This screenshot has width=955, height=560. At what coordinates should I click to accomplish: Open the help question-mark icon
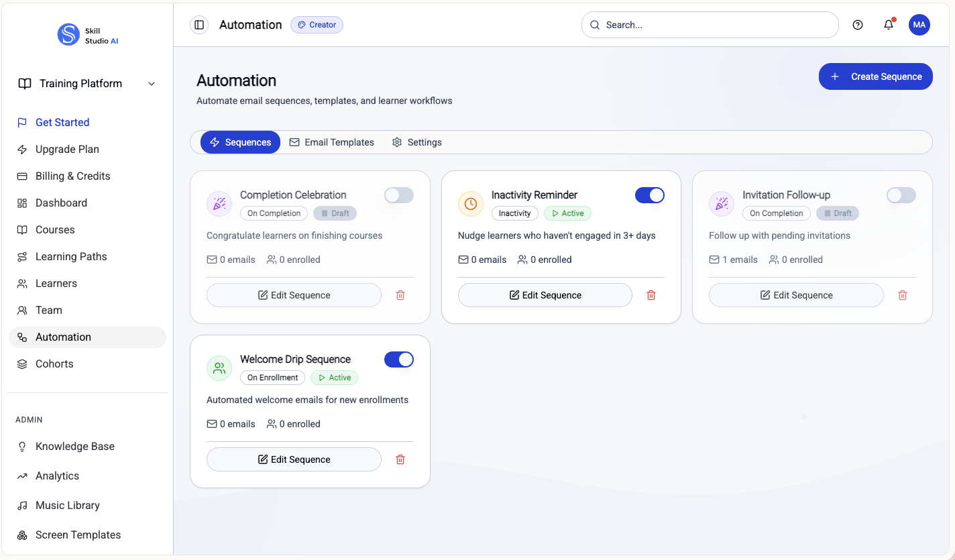858,25
